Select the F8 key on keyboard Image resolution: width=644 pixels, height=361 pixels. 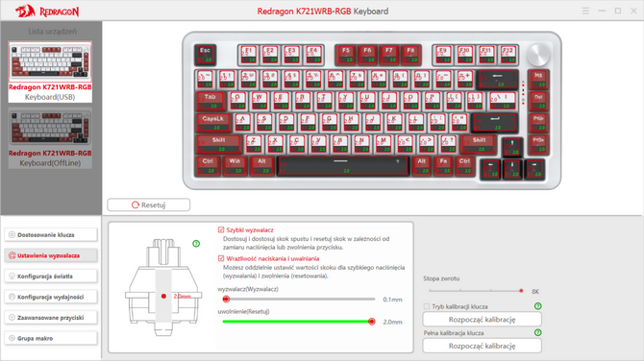tap(410, 55)
